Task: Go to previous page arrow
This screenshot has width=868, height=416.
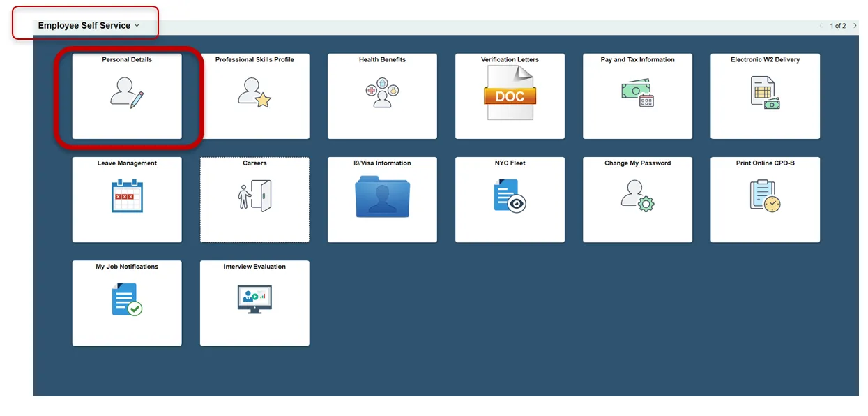Action: 821,26
